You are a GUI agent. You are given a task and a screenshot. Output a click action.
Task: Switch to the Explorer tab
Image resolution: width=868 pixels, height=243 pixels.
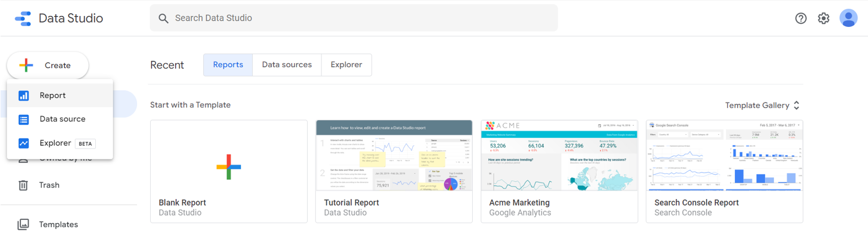(346, 65)
